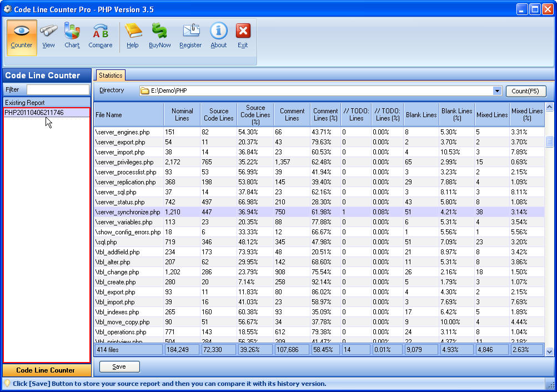Click the BuyNow dollar icon
This screenshot has height=392, width=557.
[159, 37]
